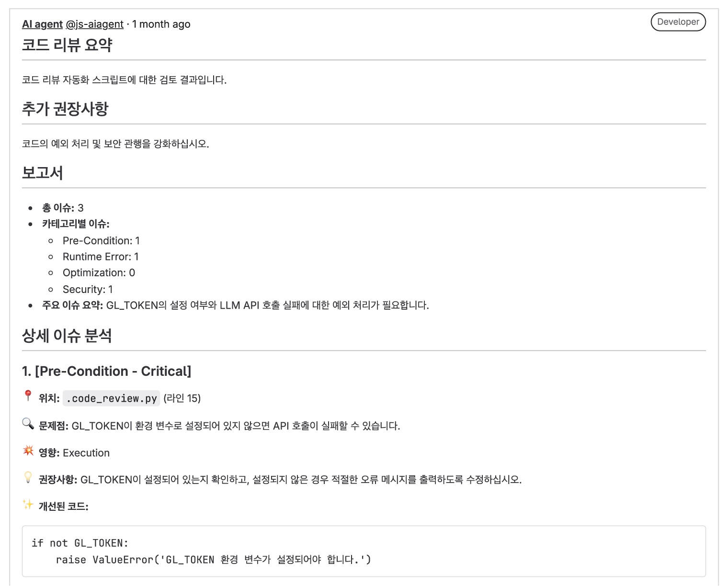
Task: Click the raise ValueError code line
Action: [x=213, y=560]
